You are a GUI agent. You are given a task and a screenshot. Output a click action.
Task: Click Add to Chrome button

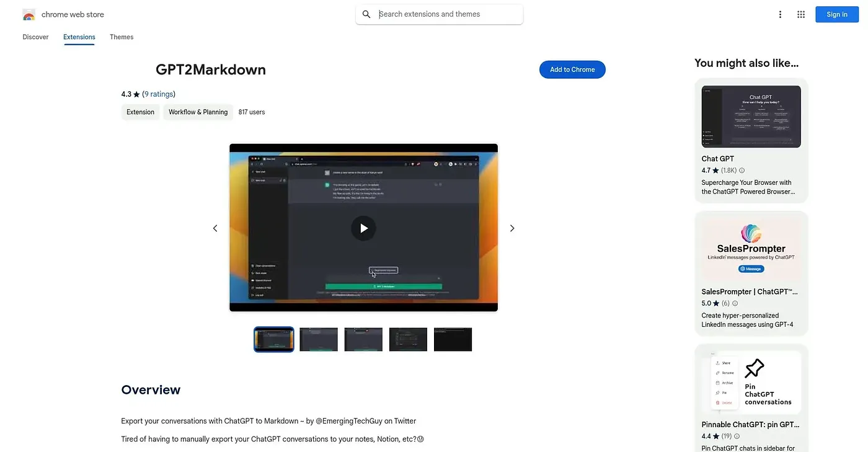click(572, 69)
